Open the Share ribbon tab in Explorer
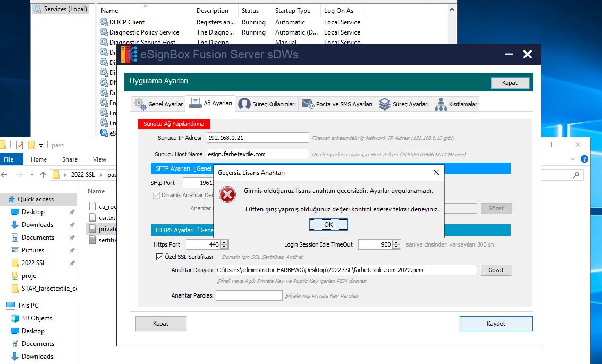Screen dimensions: 602x364 coord(70,159)
